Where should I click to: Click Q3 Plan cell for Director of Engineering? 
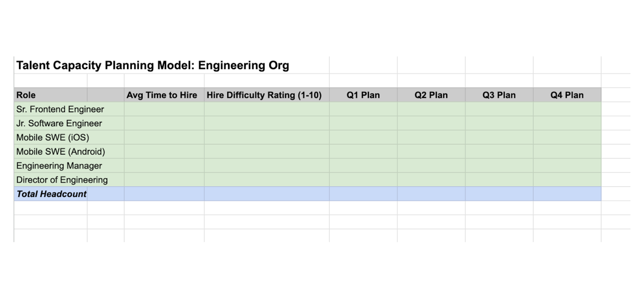(499, 180)
